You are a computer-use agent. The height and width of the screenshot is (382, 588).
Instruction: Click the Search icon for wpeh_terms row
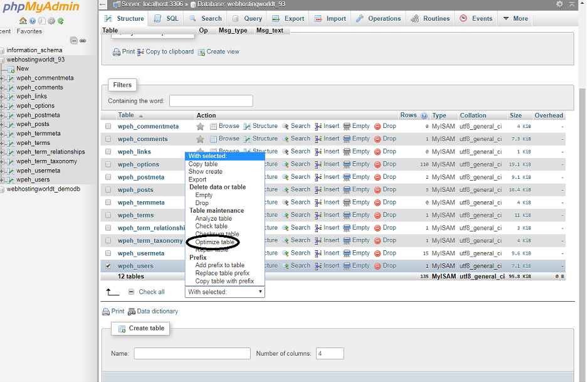[286, 215]
